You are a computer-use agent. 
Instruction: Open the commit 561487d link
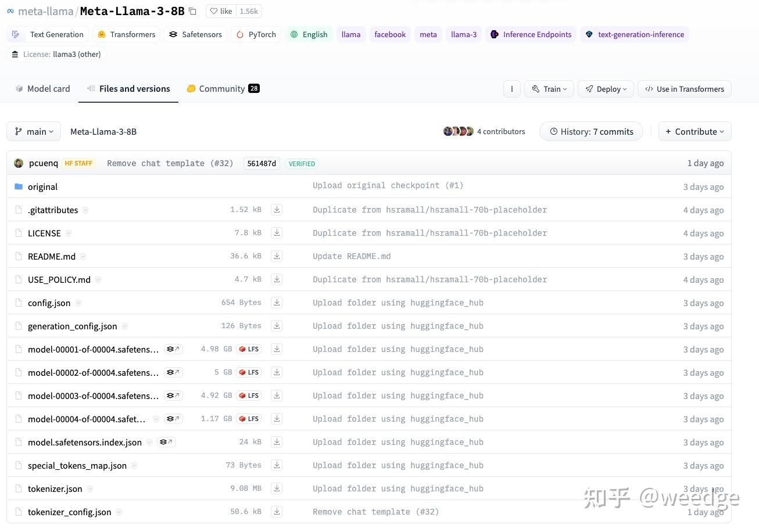(261, 163)
